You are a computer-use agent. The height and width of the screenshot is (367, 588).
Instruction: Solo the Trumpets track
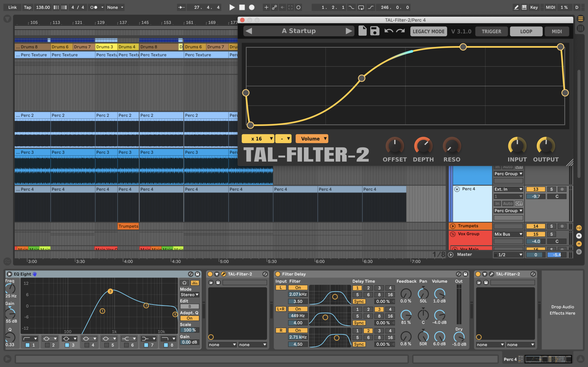click(x=551, y=226)
